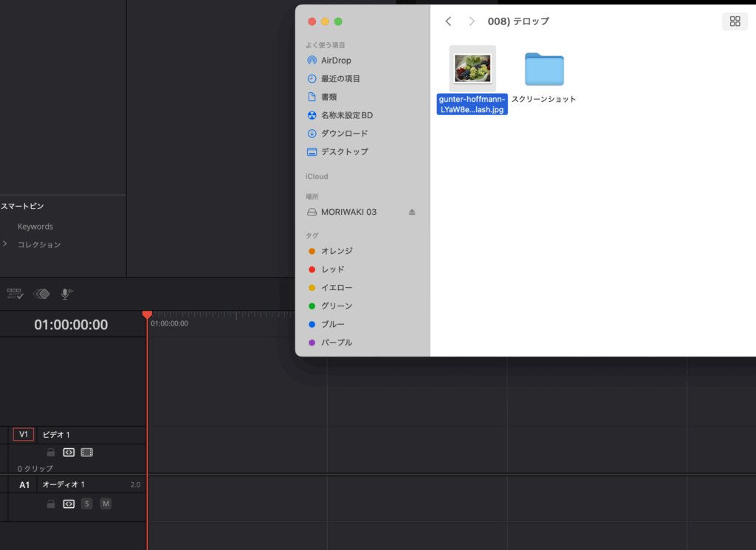Screen dimensions: 756x550
Task: Click the microphone voiceover icon
Action: (66, 294)
